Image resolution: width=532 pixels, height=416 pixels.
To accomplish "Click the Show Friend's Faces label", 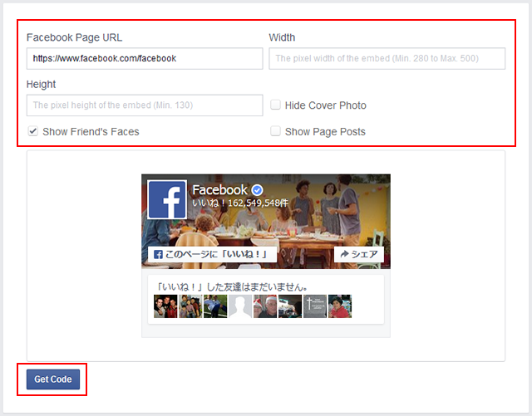I will tap(91, 131).
